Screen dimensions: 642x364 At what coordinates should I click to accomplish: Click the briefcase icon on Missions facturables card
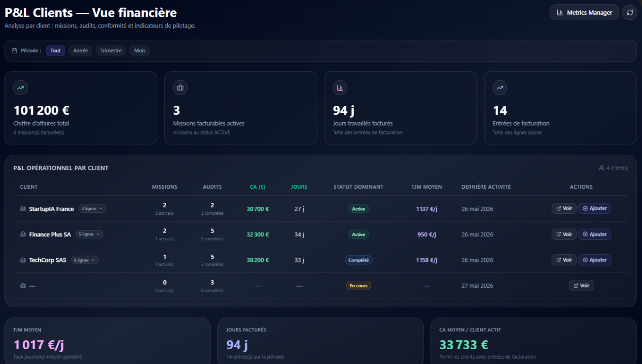click(x=180, y=88)
